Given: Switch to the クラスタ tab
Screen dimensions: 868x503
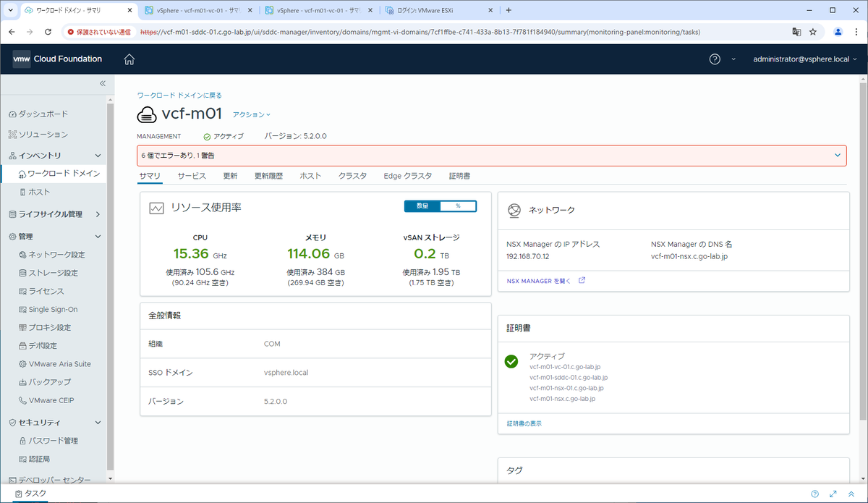Looking at the screenshot, I should [352, 176].
